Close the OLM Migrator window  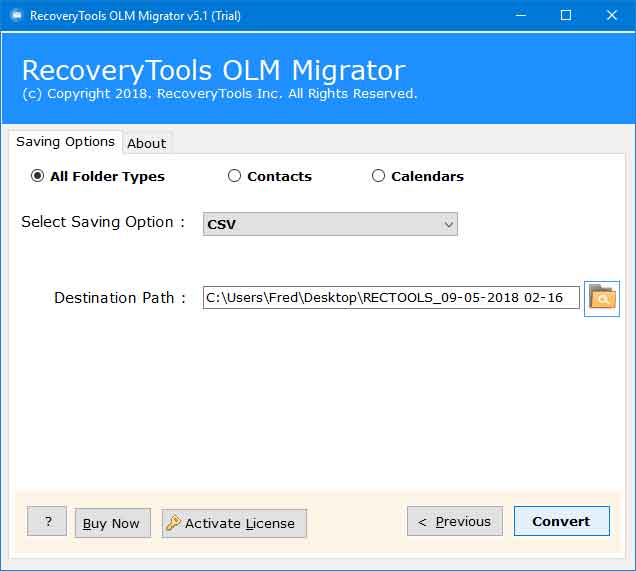(x=611, y=15)
